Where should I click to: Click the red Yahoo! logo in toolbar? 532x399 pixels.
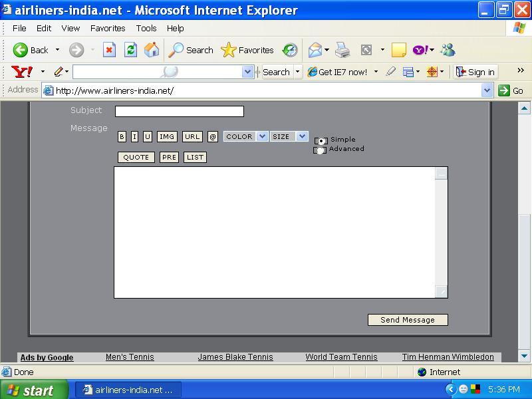pos(22,72)
